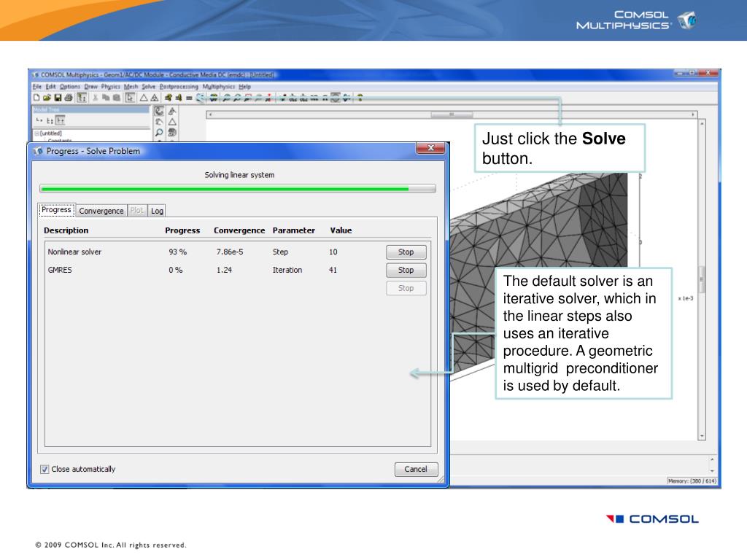Click the "41" iteration value

point(333,270)
